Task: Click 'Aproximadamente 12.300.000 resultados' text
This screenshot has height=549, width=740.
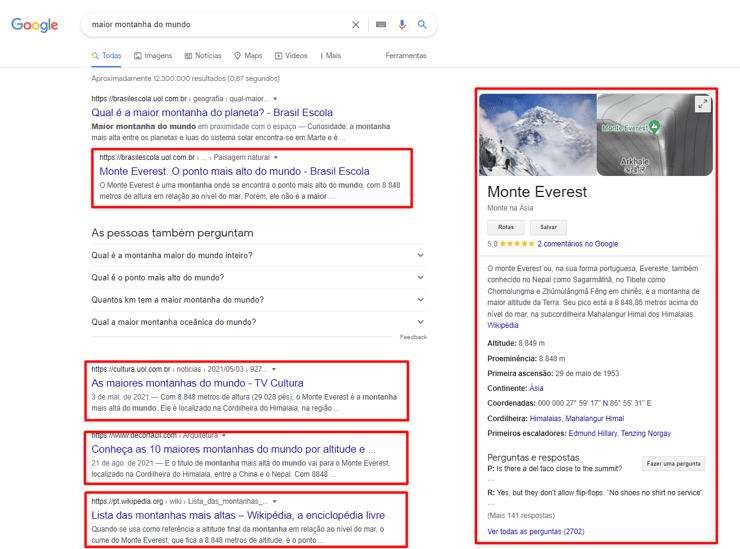Action: [185, 78]
